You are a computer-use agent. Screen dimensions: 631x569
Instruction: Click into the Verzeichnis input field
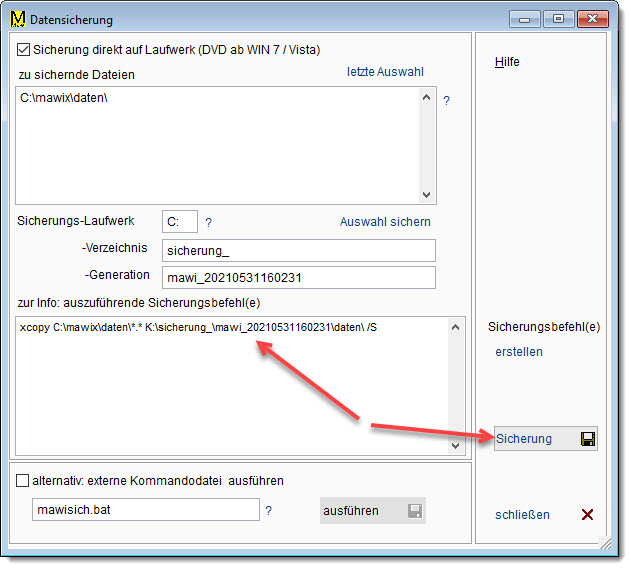pyautogui.click(x=298, y=250)
